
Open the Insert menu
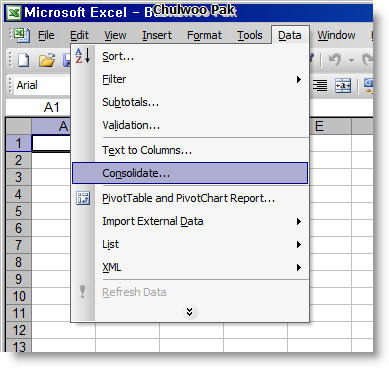point(157,35)
